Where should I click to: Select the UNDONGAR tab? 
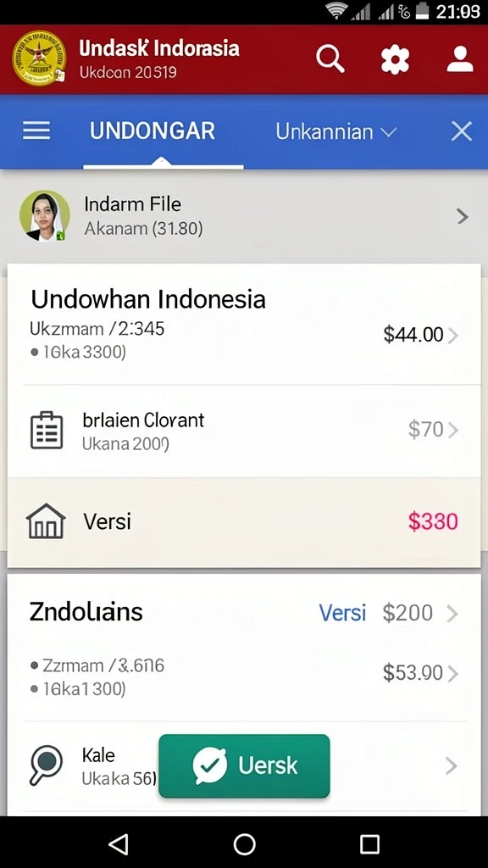click(152, 131)
